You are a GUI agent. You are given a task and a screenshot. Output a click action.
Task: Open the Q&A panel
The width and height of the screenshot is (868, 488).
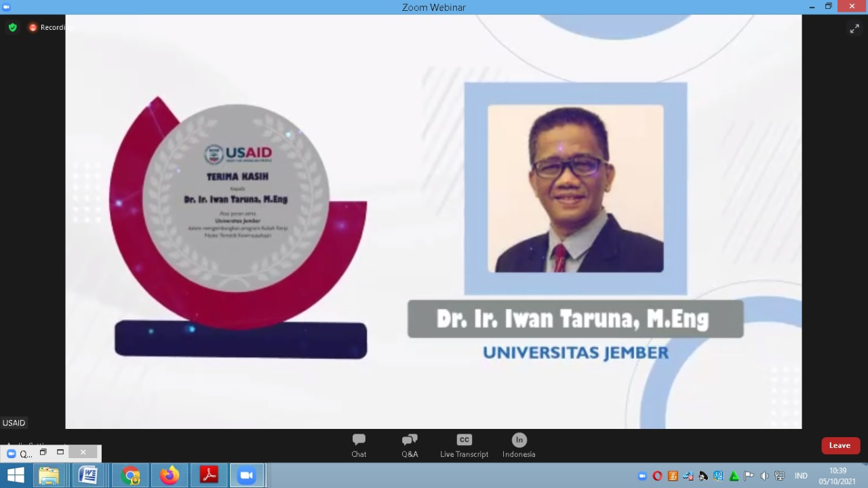pos(410,446)
